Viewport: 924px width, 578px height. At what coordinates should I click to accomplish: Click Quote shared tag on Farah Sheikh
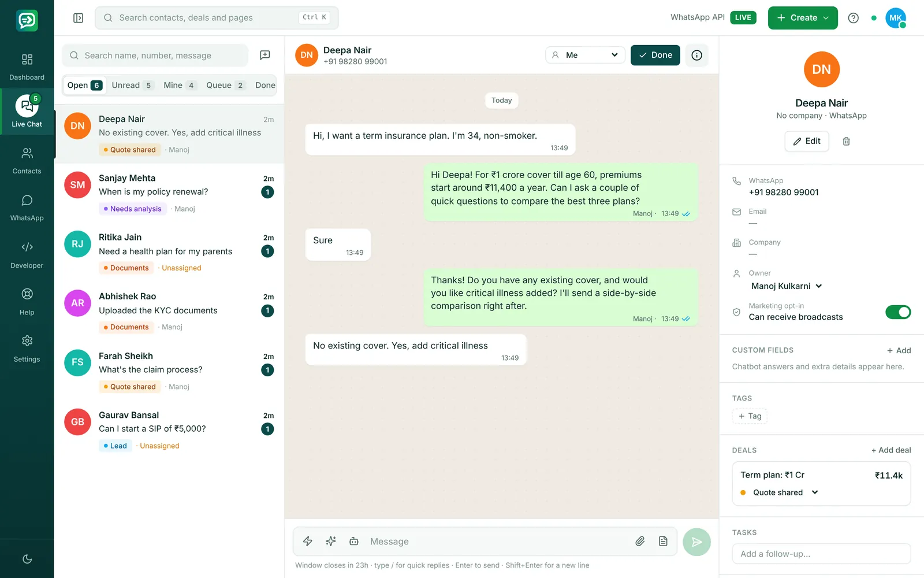click(129, 387)
